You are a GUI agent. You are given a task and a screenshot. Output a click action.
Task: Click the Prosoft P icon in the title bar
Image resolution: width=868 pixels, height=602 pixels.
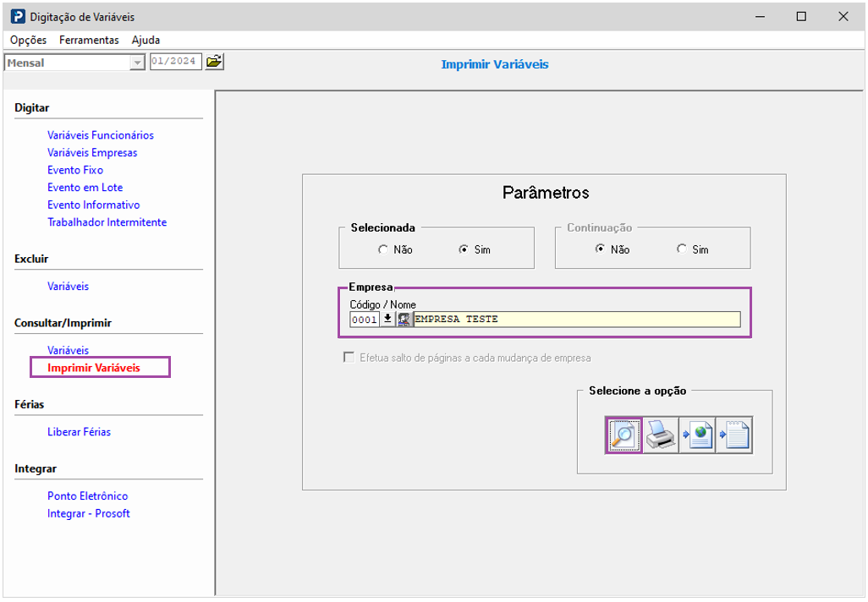(18, 17)
